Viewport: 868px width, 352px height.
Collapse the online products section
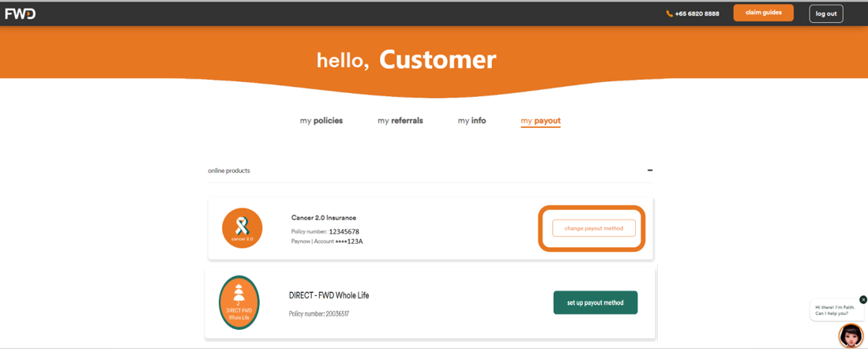650,170
